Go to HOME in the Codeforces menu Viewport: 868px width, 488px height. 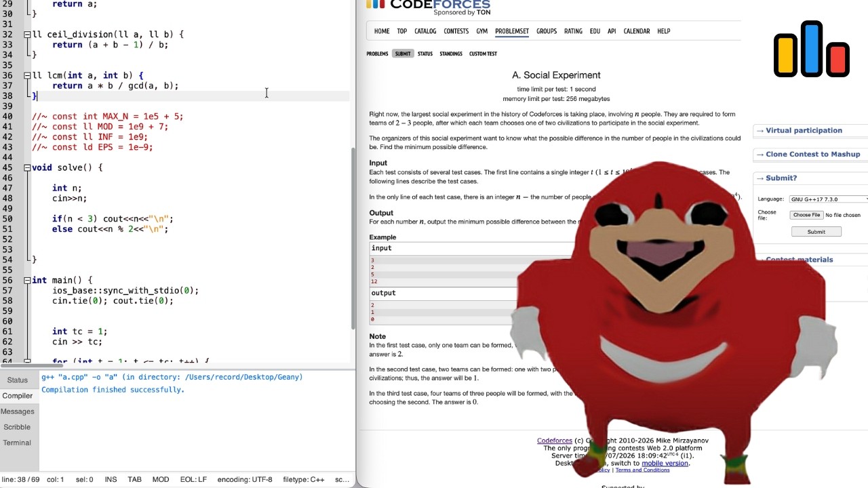pos(382,31)
